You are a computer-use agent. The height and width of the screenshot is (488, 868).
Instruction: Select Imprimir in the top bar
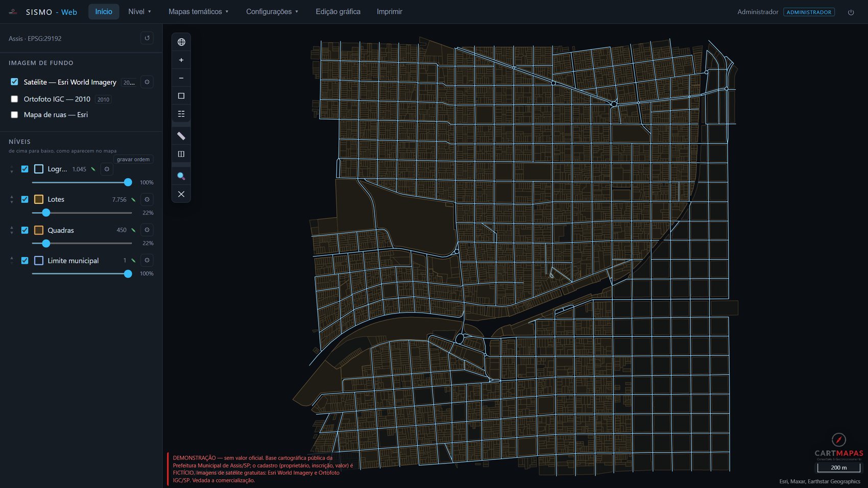tap(390, 12)
